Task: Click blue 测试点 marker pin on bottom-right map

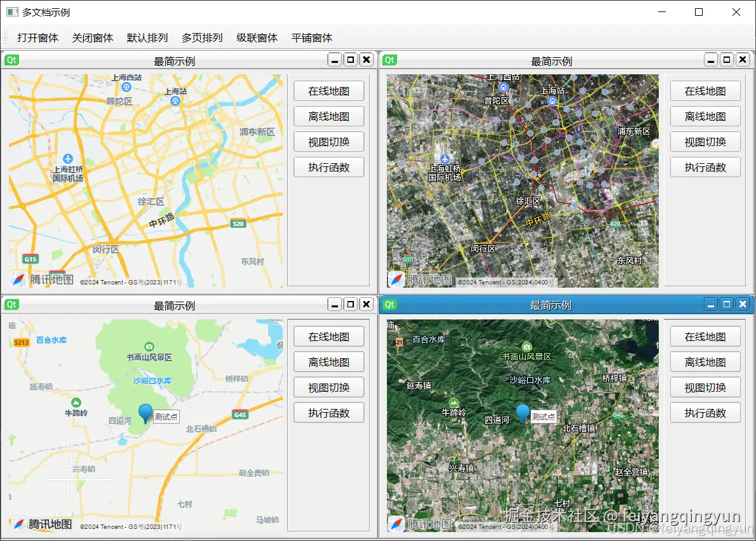Action: [x=523, y=413]
